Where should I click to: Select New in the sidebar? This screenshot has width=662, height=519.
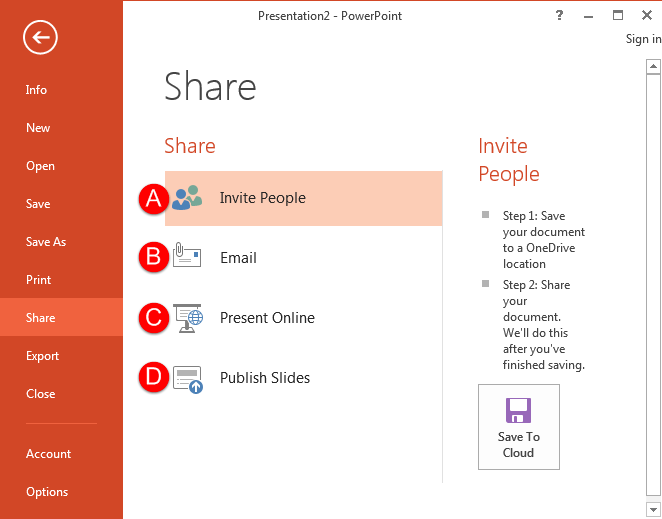[61, 128]
